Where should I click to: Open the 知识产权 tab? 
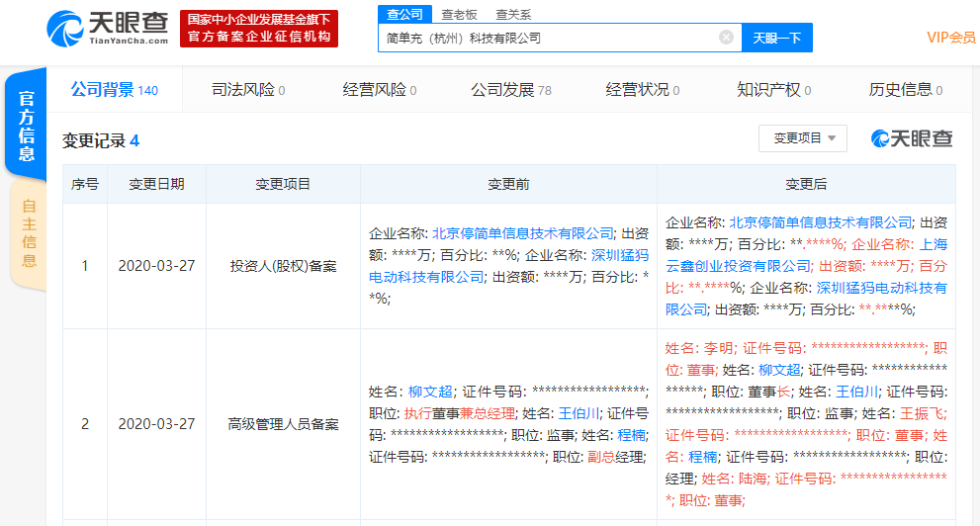pyautogui.click(x=773, y=90)
